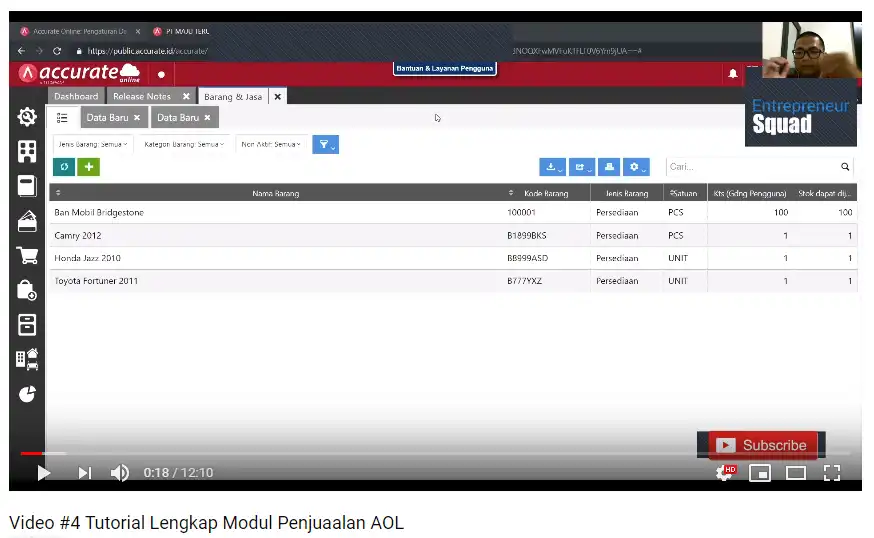The image size is (874, 538).
Task: Click the blue filter funnel button
Action: tap(326, 144)
